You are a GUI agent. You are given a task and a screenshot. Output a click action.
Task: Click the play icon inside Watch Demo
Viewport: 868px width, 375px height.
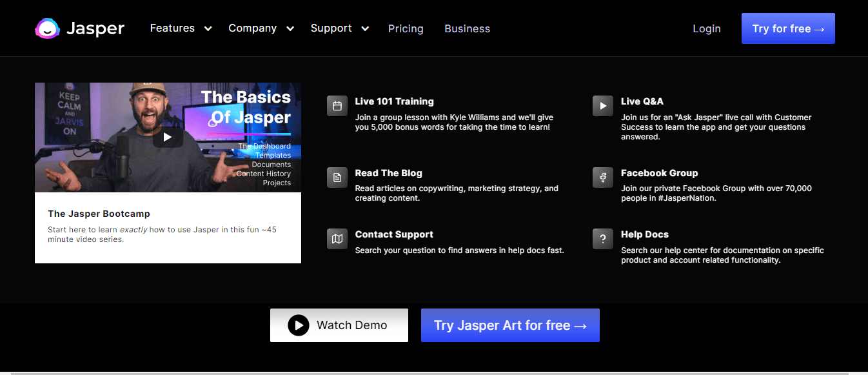(x=298, y=325)
